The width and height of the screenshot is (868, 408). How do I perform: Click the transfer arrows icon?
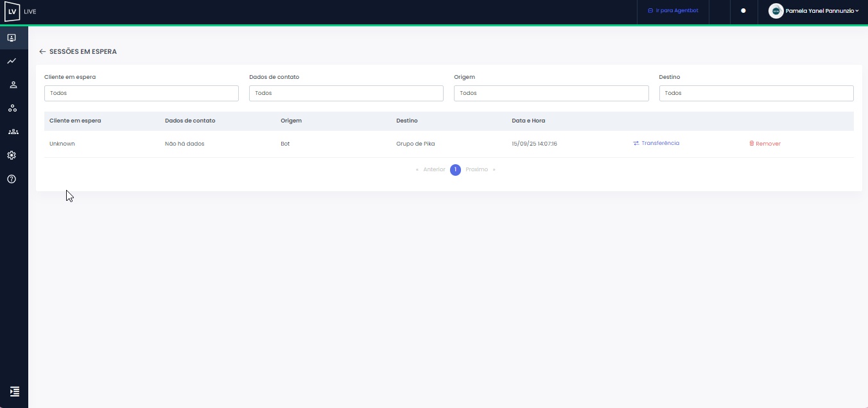click(636, 143)
